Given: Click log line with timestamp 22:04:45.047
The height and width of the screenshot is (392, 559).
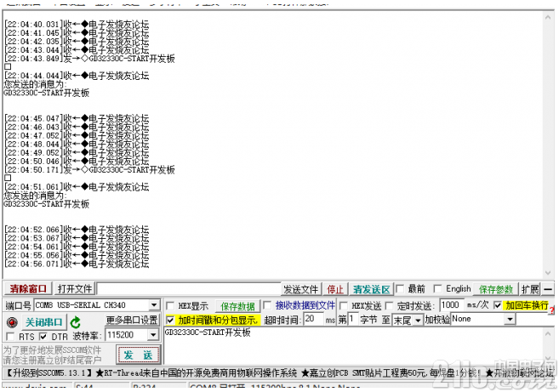Looking at the screenshot, I should point(77,118).
